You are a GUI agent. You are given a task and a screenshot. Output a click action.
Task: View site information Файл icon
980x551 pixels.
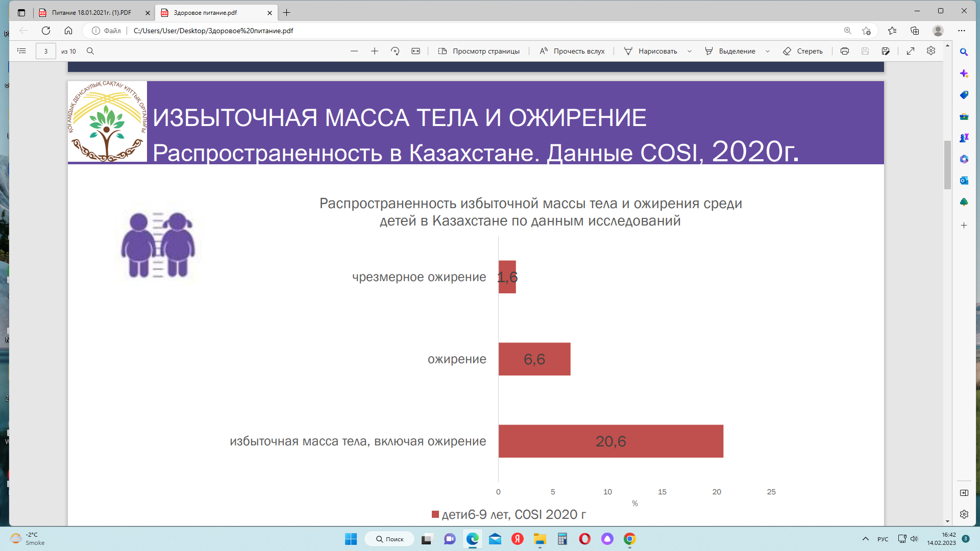point(106,31)
